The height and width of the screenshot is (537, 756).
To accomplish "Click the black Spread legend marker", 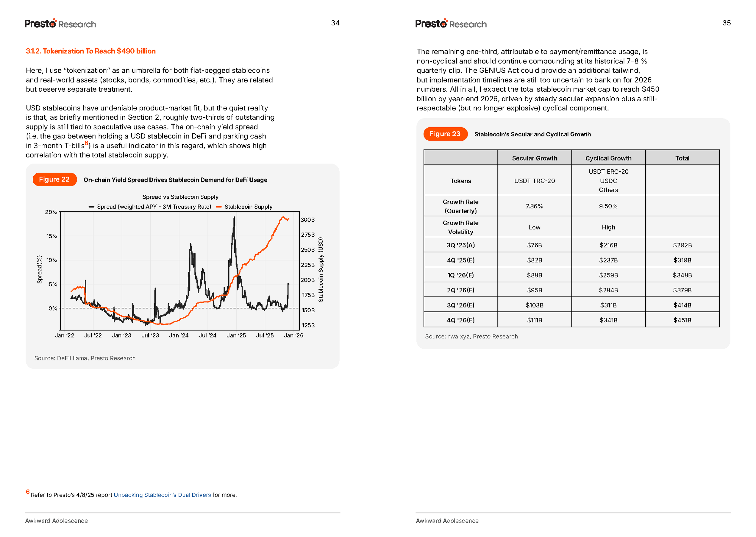I will click(92, 207).
